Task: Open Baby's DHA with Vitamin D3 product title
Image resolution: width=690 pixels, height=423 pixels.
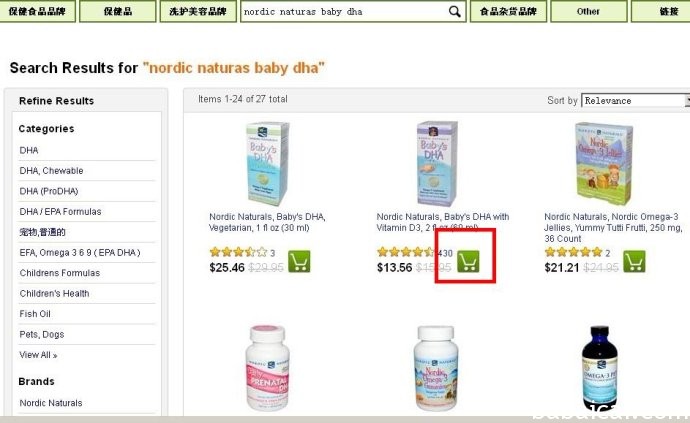Action: (443, 222)
